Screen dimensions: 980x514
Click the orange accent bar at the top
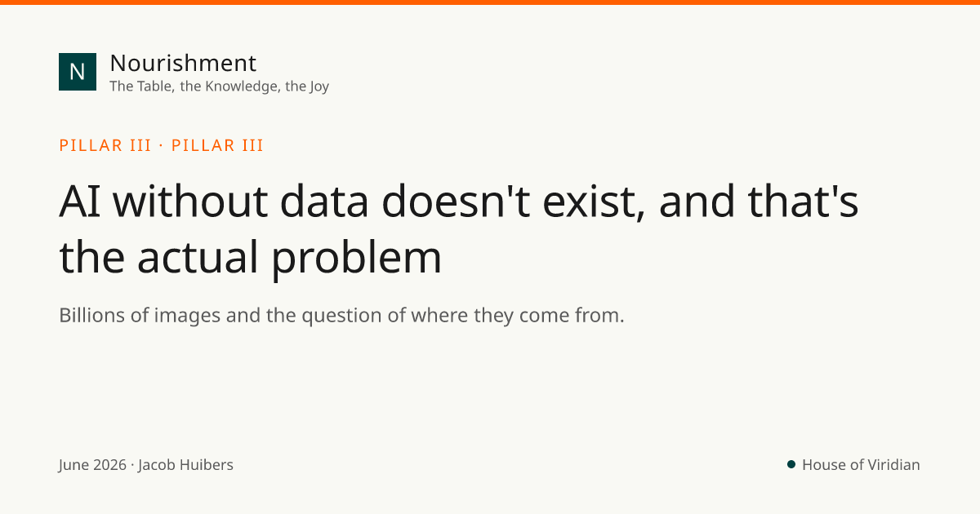490,2
